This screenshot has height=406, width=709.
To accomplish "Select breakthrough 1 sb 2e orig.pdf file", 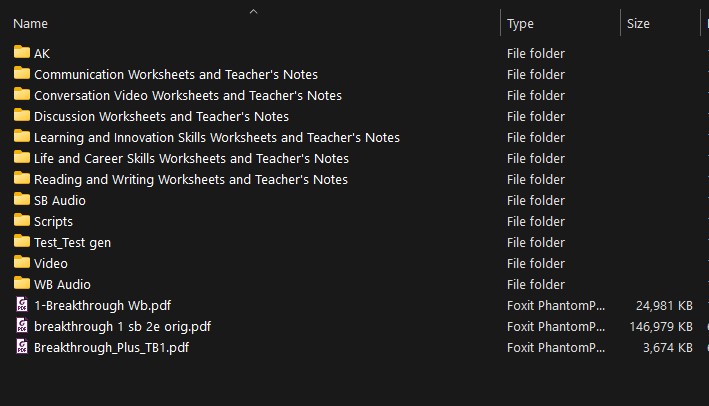I will tap(122, 326).
